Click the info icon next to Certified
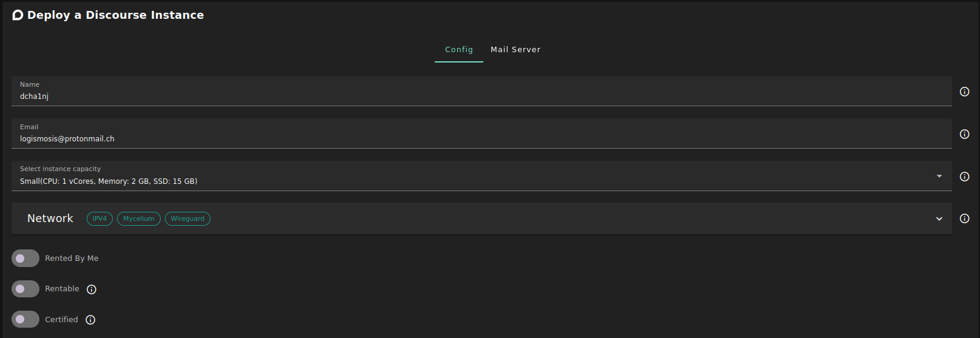 pyautogui.click(x=90, y=320)
